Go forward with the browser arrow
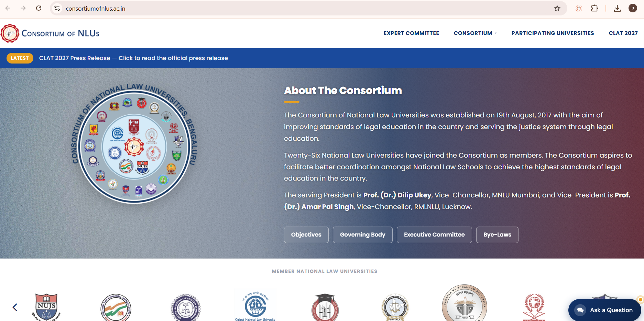 [x=23, y=8]
